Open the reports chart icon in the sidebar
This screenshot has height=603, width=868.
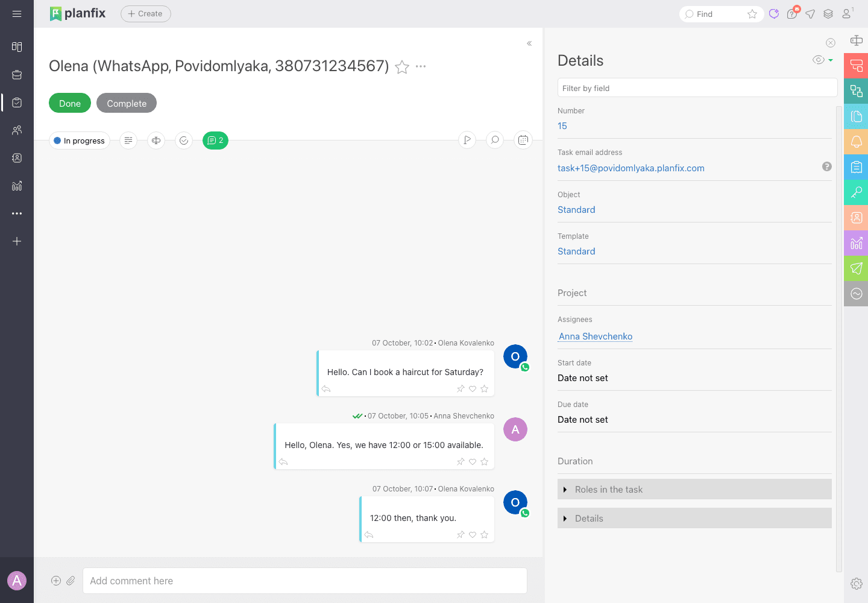(17, 186)
